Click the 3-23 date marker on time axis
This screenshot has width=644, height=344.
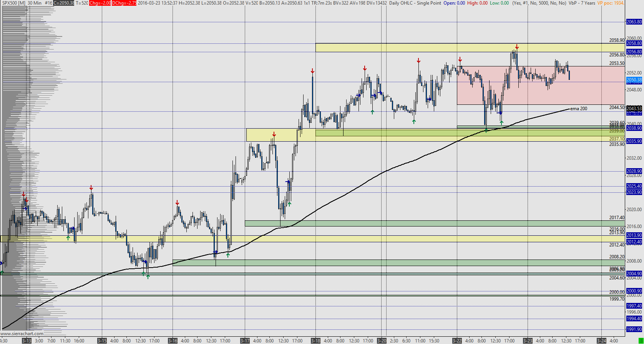[x=528, y=341]
